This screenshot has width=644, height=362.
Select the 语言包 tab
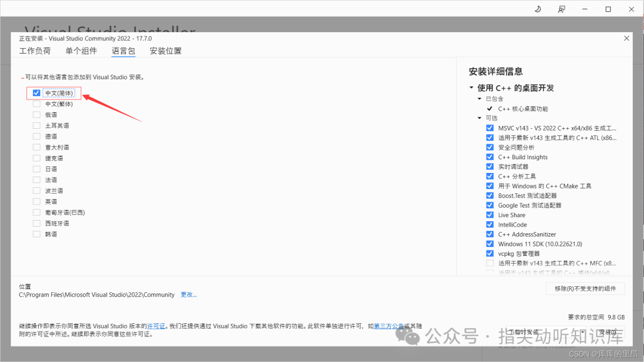tap(123, 51)
